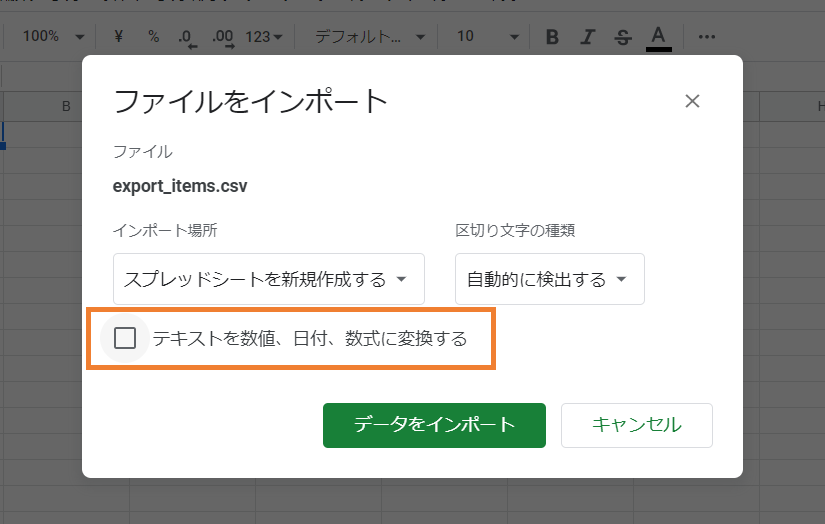This screenshot has height=524, width=825.
Task: Toggle strikethrough text formatting
Action: tap(623, 37)
